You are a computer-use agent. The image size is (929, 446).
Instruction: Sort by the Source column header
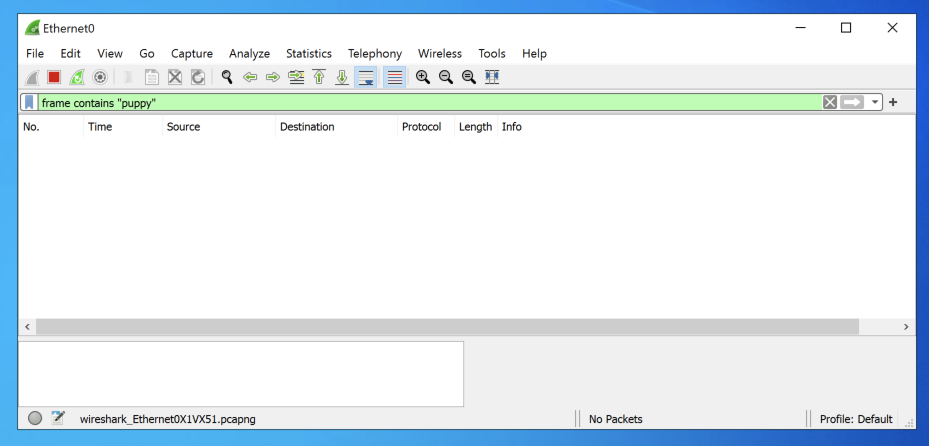219,127
